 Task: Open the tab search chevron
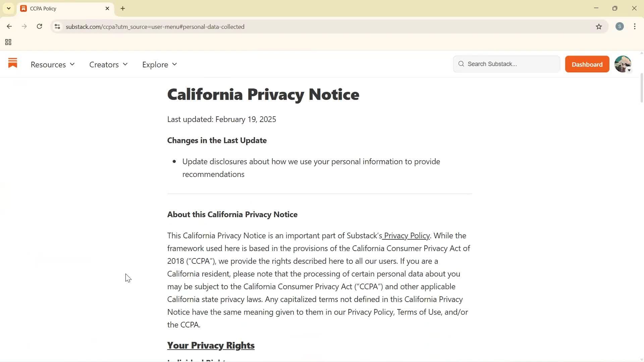click(x=8, y=8)
